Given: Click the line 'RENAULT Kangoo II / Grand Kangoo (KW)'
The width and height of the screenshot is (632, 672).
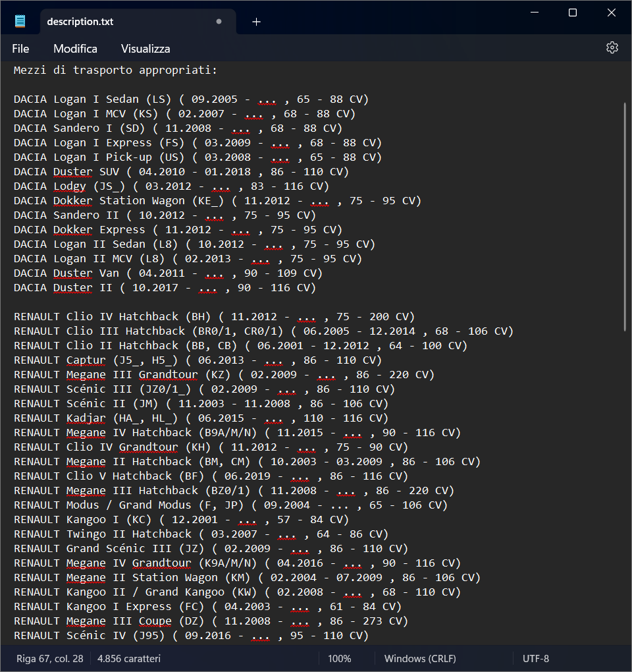Looking at the screenshot, I should pyautogui.click(x=237, y=593).
